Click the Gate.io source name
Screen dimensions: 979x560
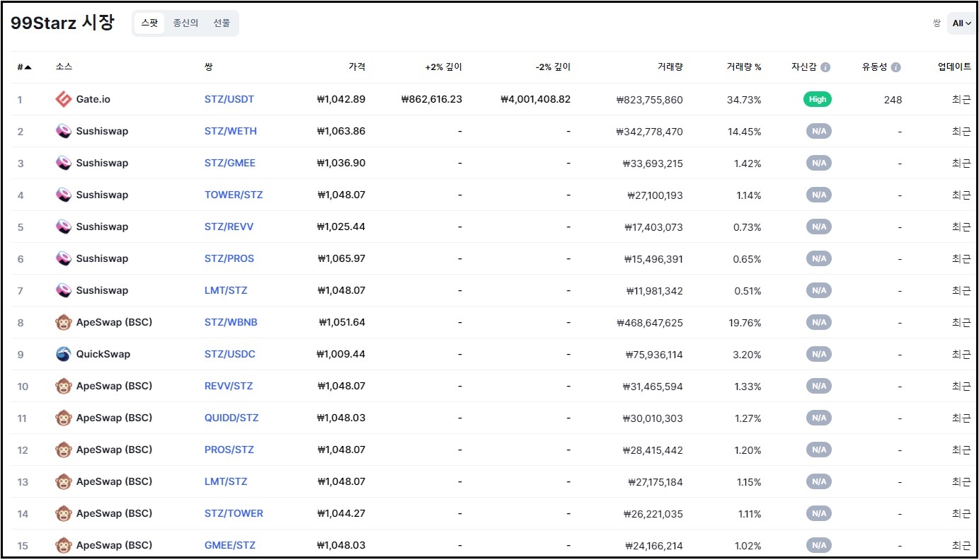tap(93, 99)
